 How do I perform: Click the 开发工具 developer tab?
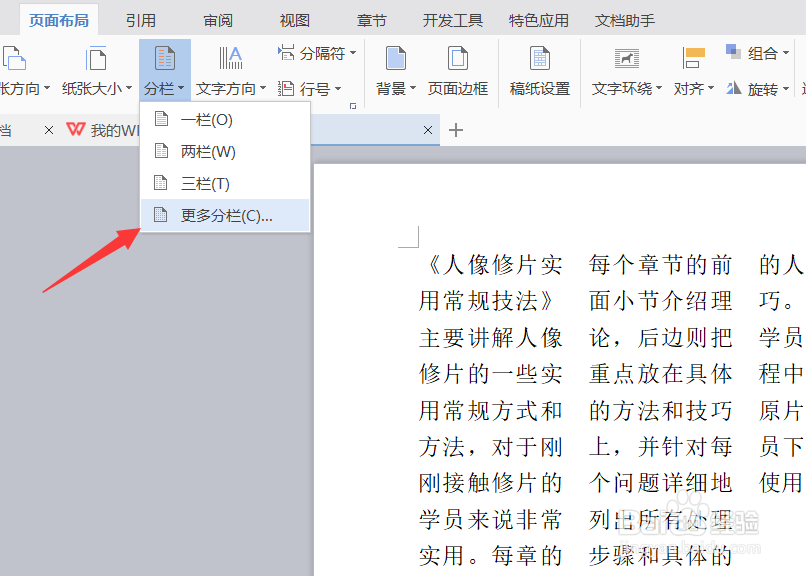click(452, 19)
